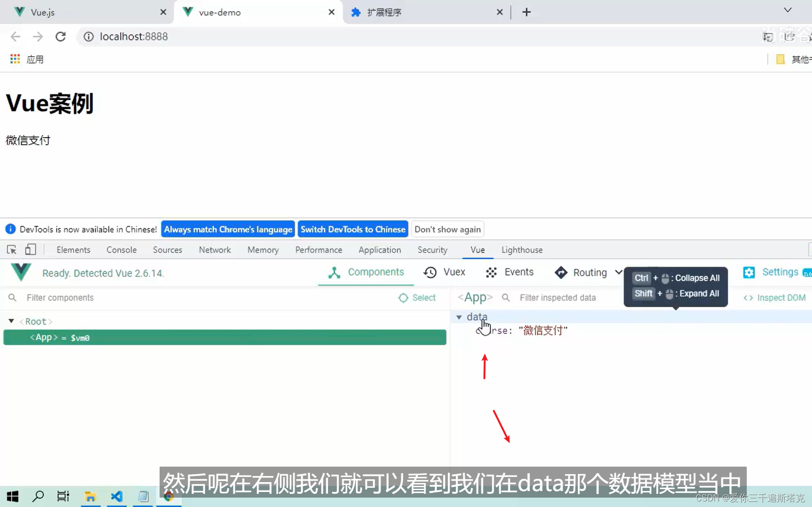Open Windows search on the taskbar
This screenshot has width=812, height=507.
[38, 496]
